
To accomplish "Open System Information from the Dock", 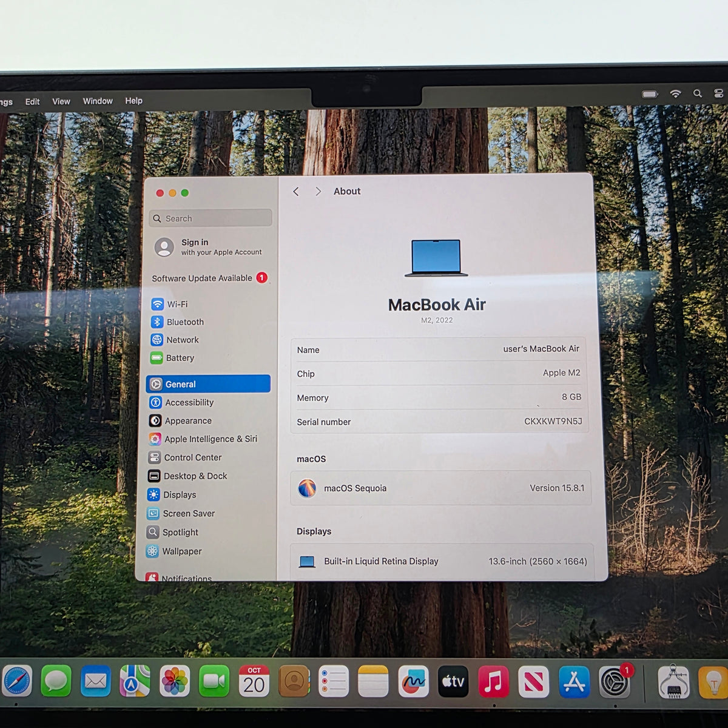I will click(674, 681).
